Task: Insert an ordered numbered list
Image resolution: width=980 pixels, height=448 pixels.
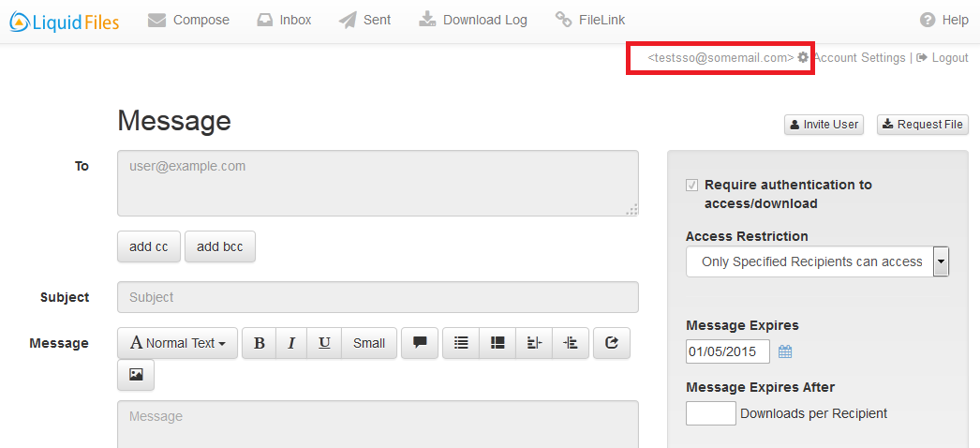Action: pyautogui.click(x=497, y=343)
